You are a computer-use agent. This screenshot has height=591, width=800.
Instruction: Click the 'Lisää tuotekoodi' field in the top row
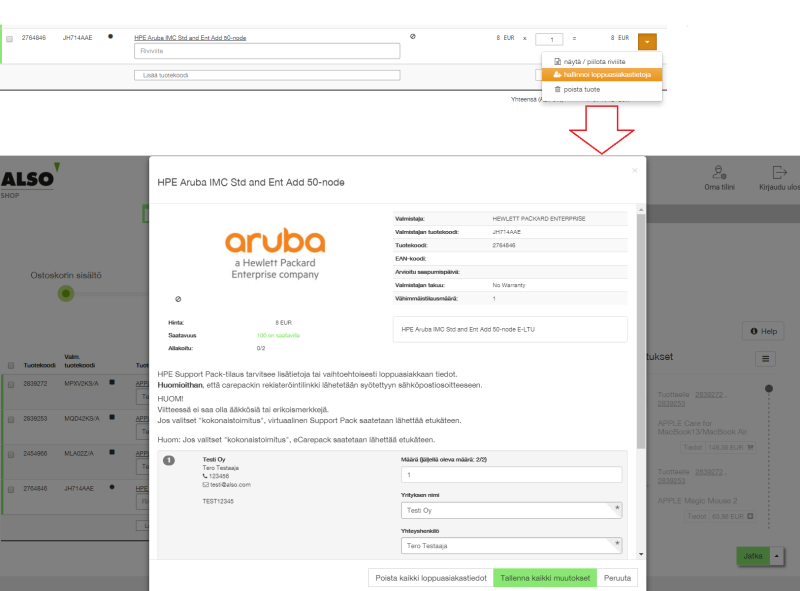tap(267, 75)
